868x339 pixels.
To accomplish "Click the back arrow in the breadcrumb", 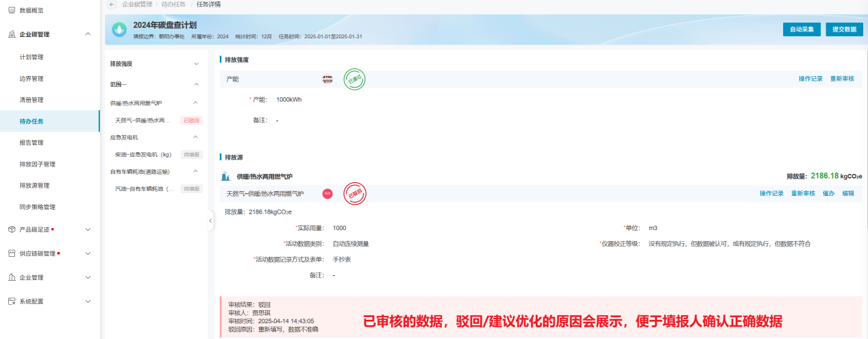I will 112,4.
